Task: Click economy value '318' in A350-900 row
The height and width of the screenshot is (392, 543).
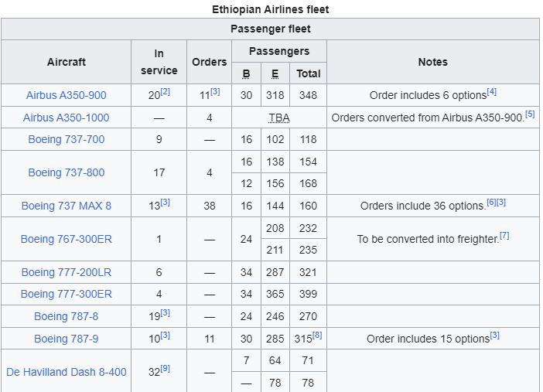Action: point(275,95)
